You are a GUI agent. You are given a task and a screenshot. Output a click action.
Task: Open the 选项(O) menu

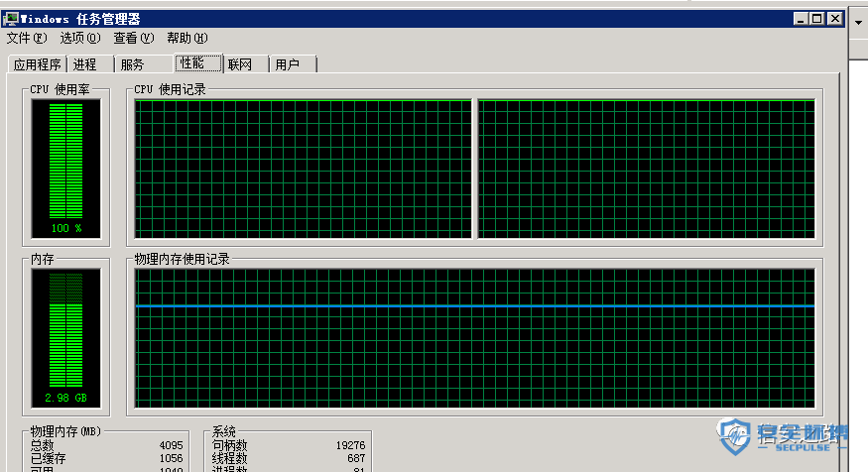[79, 39]
